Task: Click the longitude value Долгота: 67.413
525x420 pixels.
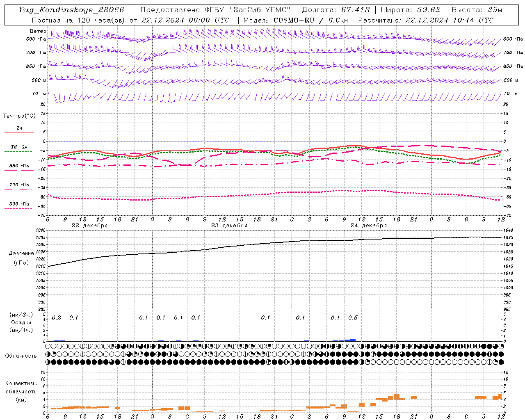Action: pyautogui.click(x=336, y=10)
